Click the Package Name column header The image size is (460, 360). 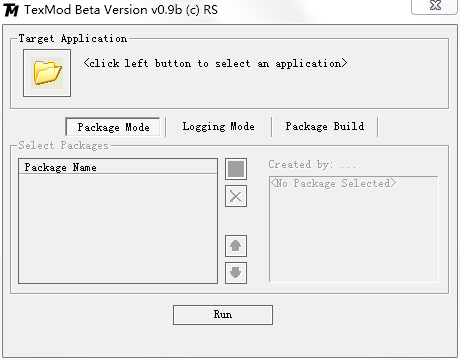tap(118, 167)
